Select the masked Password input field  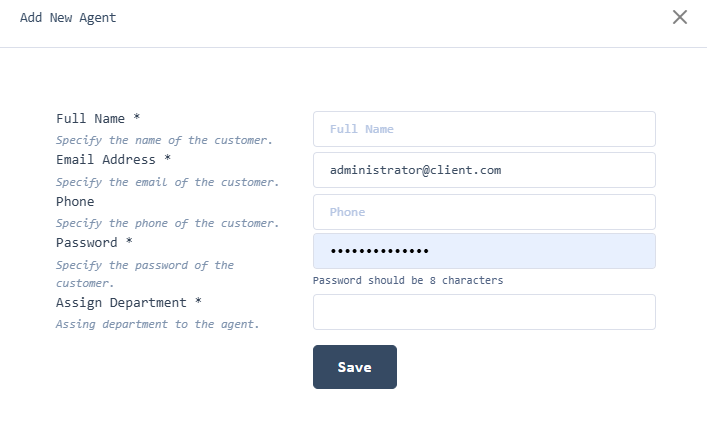pyautogui.click(x=484, y=251)
